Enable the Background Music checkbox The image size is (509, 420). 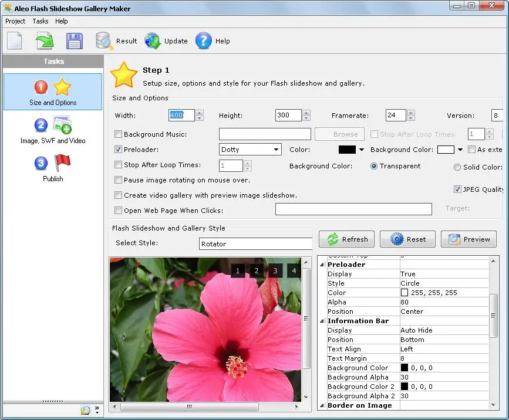click(119, 134)
